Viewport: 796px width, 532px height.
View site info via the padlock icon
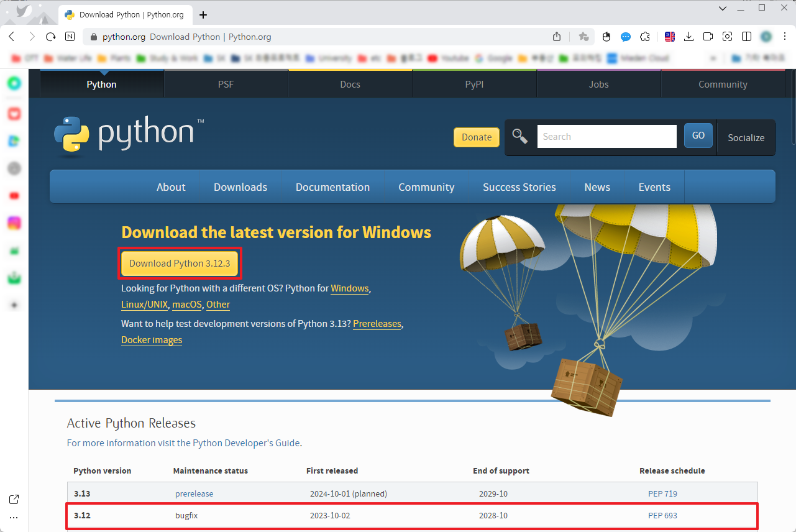tap(94, 37)
